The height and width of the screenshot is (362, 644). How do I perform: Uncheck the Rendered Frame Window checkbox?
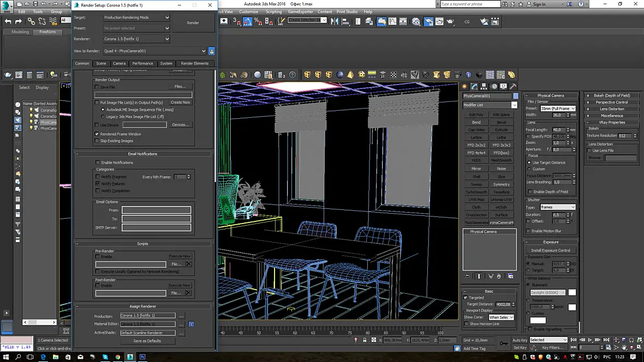tap(97, 134)
